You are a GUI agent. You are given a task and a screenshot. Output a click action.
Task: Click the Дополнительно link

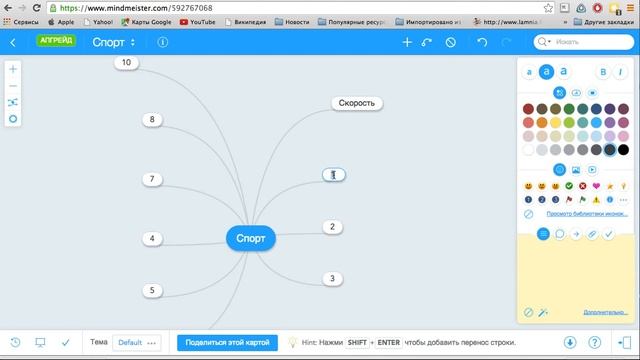[605, 312]
